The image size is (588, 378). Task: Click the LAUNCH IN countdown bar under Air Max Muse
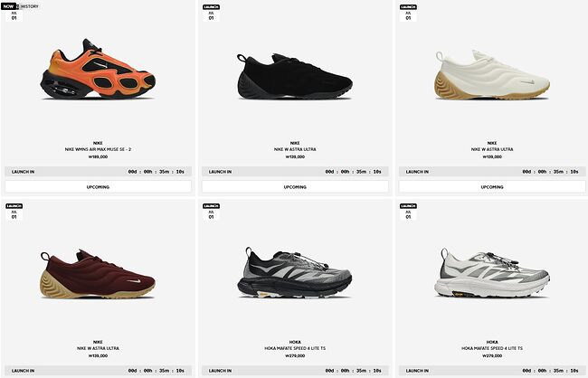(x=98, y=172)
